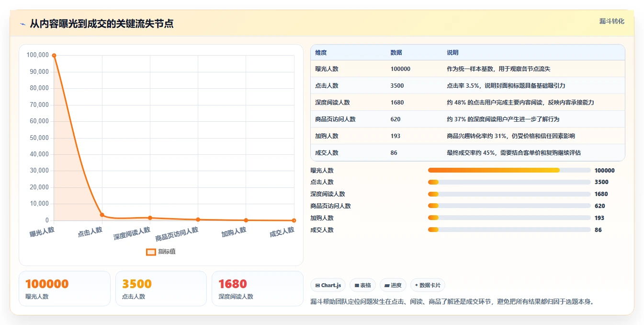644x325 pixels.
Task: Click the 数据 column header
Action: (x=396, y=53)
